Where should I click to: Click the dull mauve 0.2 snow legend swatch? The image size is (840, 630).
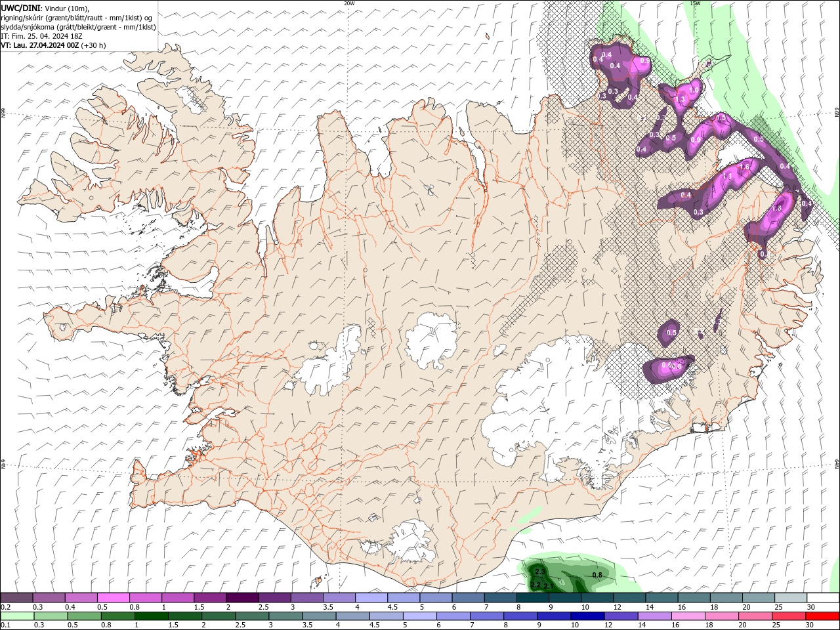point(17,598)
